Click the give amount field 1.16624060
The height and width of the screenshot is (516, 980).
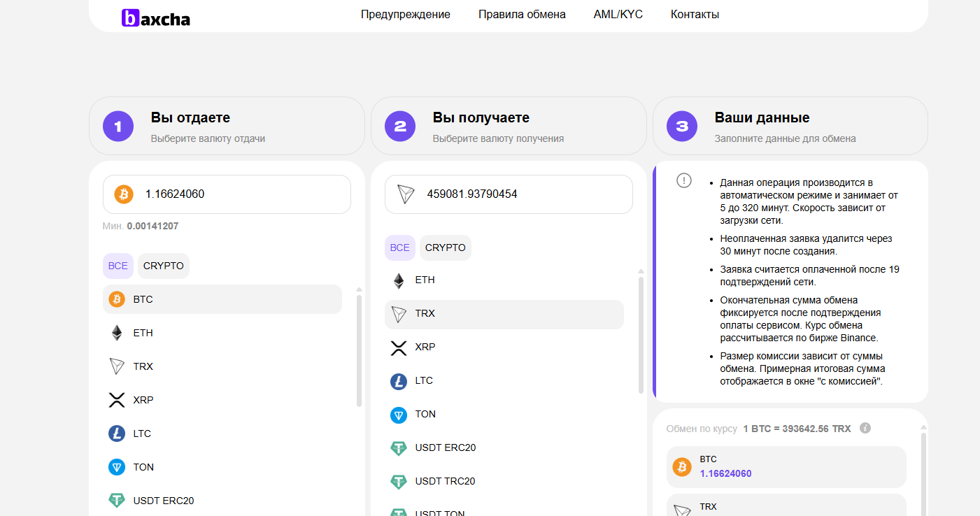coord(238,194)
